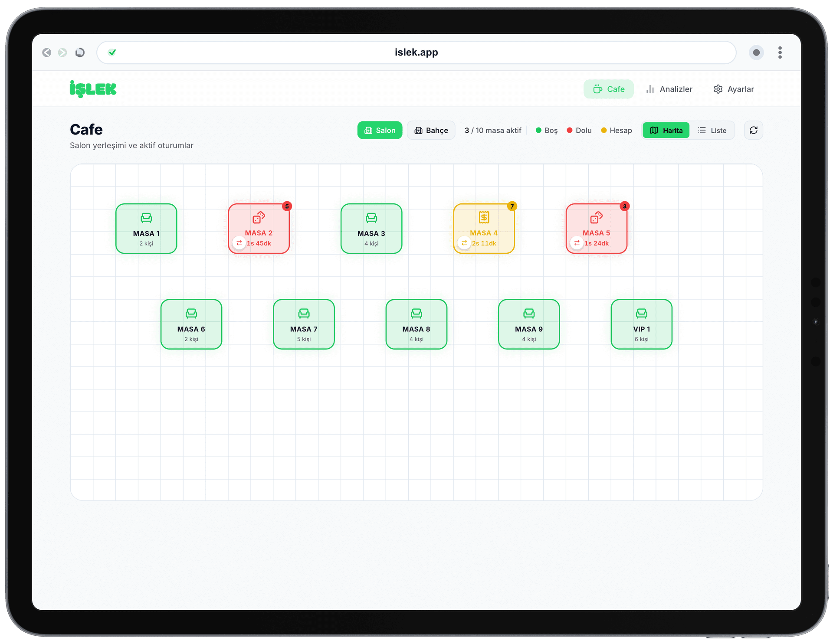Click the islek.app address bar
833x644 pixels.
coord(416,52)
